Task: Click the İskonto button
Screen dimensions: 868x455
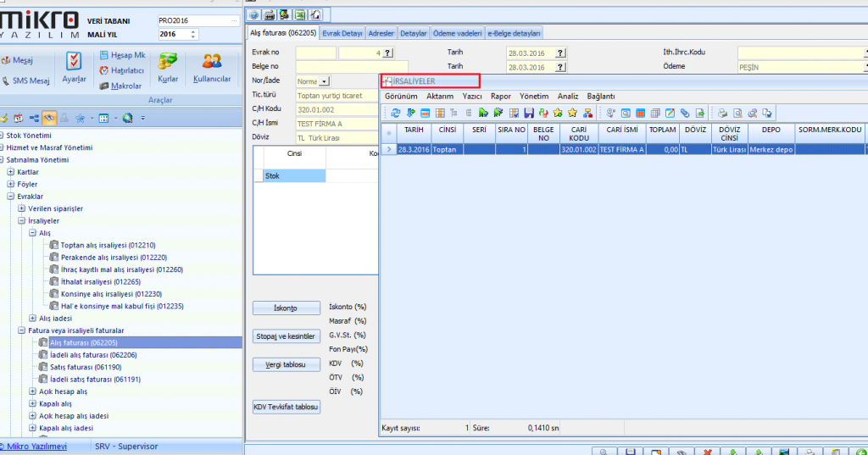Action: [287, 308]
